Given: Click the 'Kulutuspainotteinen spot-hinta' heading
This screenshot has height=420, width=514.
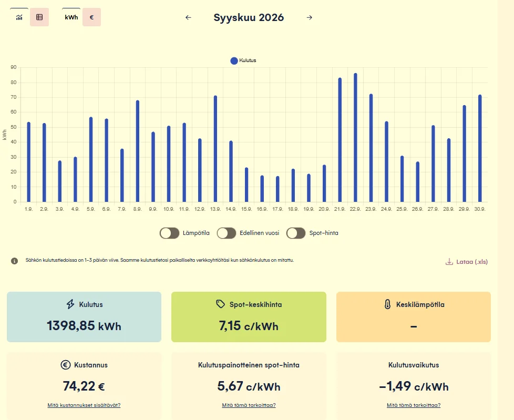Looking at the screenshot, I should click(249, 365).
